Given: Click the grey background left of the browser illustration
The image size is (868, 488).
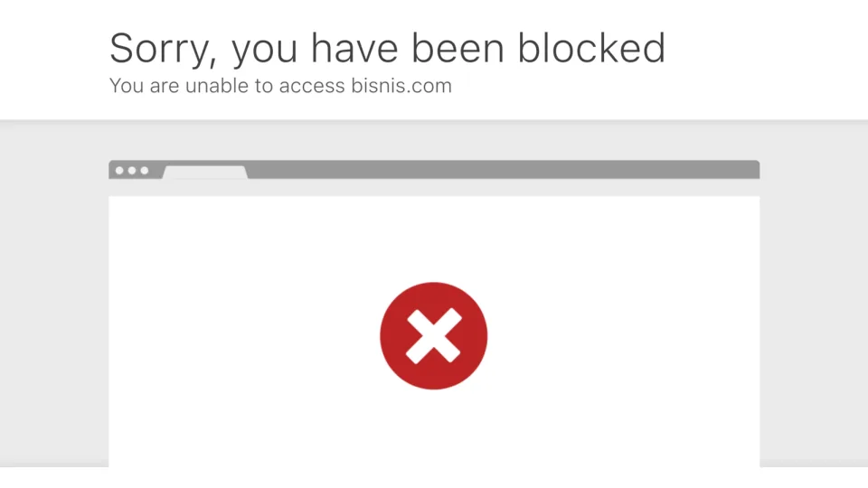Looking at the screenshot, I should (x=54, y=293).
